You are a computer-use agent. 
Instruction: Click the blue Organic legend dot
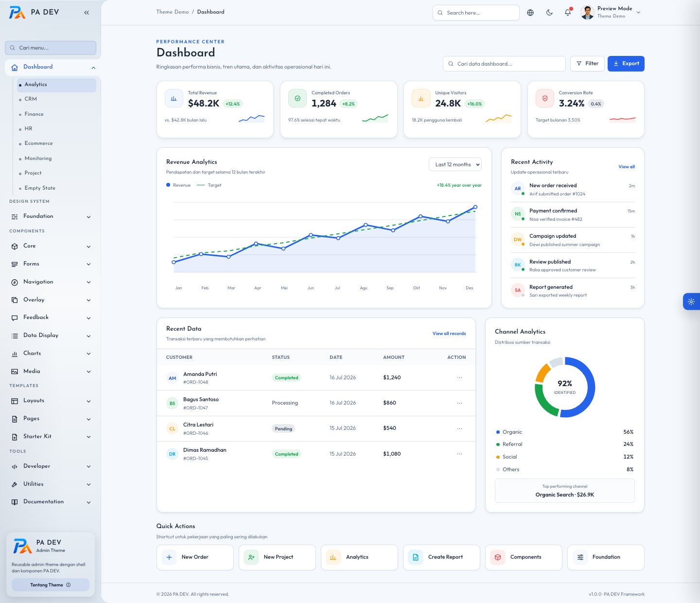(498, 432)
